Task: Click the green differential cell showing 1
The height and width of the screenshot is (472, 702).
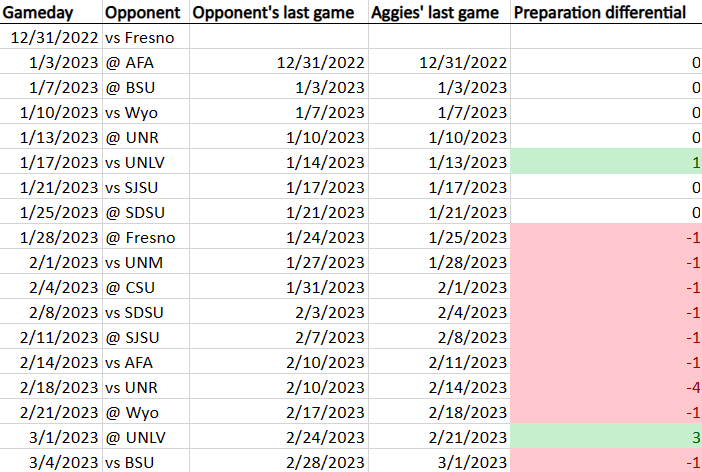Action: click(606, 162)
